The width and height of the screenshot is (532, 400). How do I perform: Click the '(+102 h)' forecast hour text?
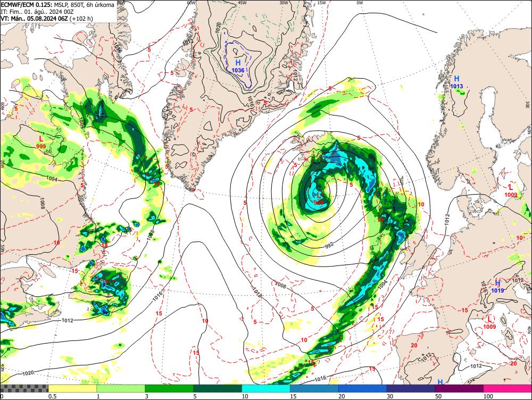(81, 19)
